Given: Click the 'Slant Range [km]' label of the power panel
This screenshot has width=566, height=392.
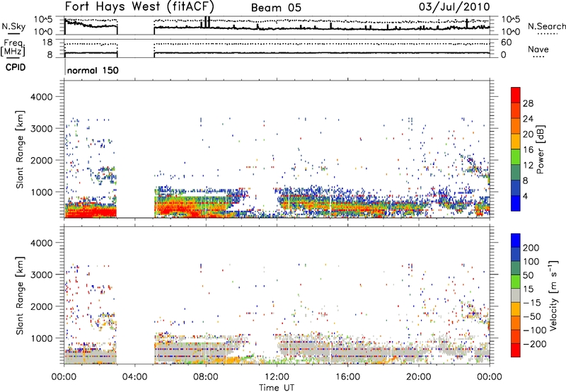Looking at the screenshot, I should click(20, 149).
